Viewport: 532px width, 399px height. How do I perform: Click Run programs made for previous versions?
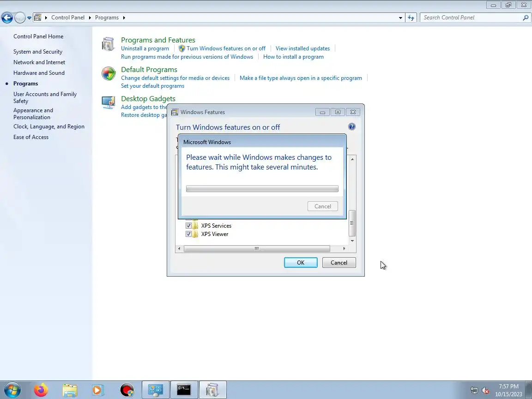pos(187,57)
